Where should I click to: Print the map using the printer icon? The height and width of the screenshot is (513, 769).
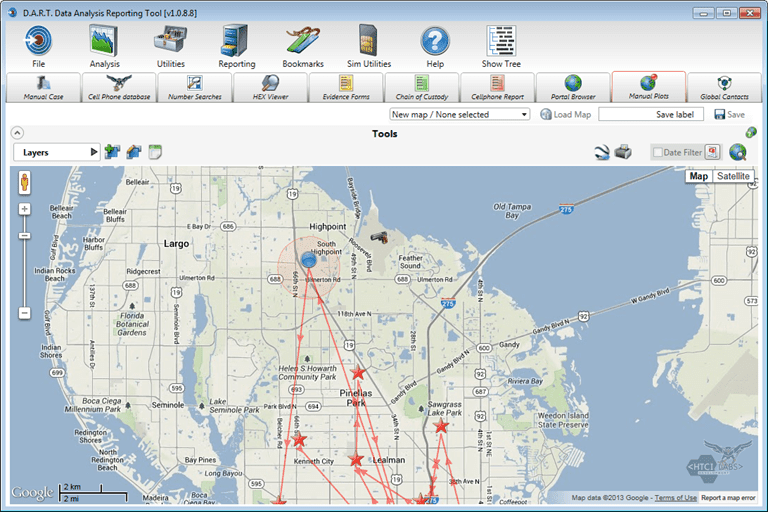[x=623, y=152]
